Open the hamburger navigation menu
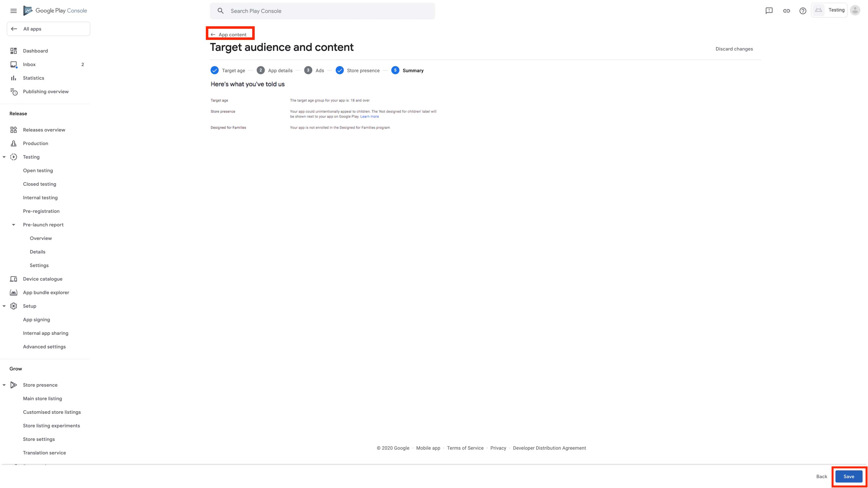Screen dimensions: 868x488 tap(13, 11)
